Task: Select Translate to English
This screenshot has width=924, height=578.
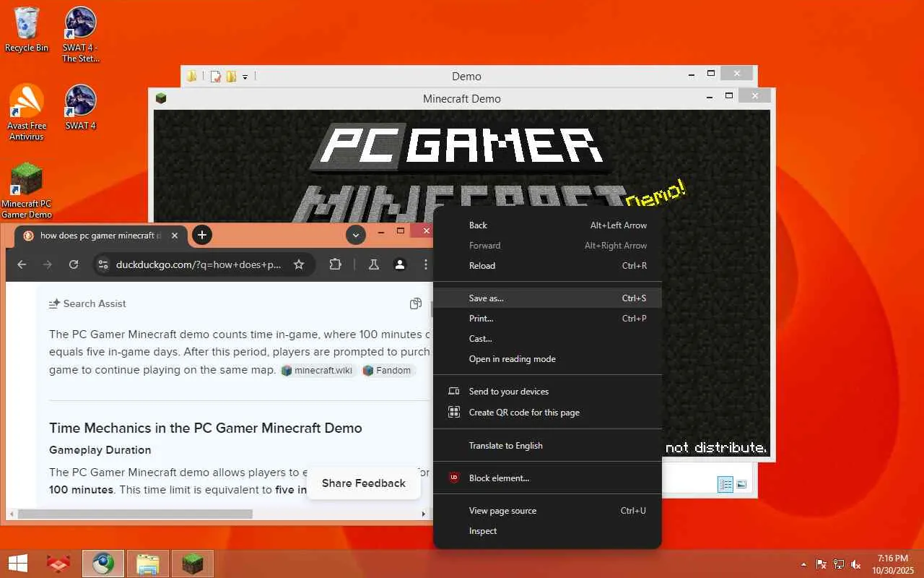Action: point(547,446)
